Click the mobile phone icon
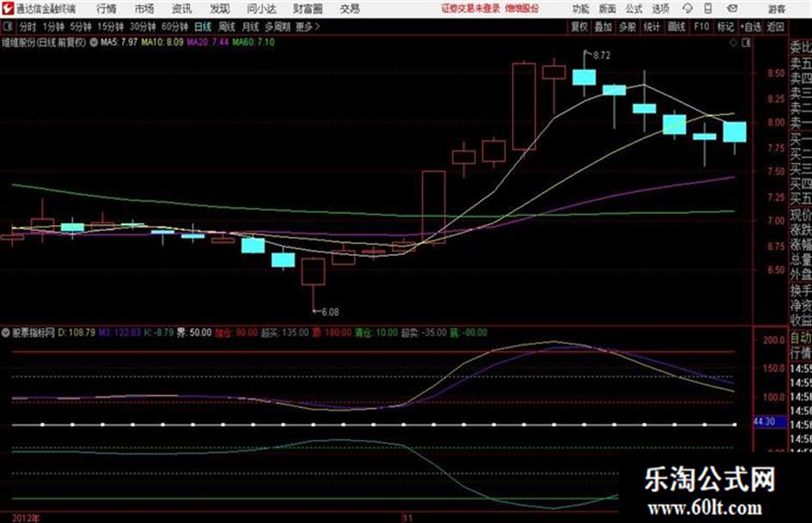This screenshot has width=812, height=523. pos(708,9)
